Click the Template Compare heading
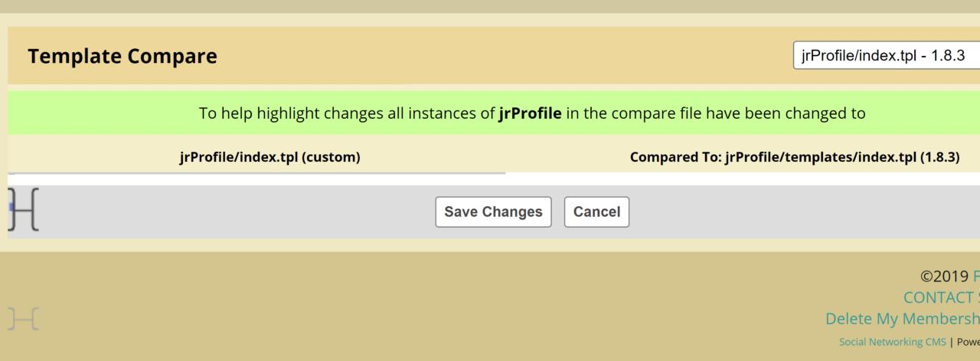 tap(122, 56)
